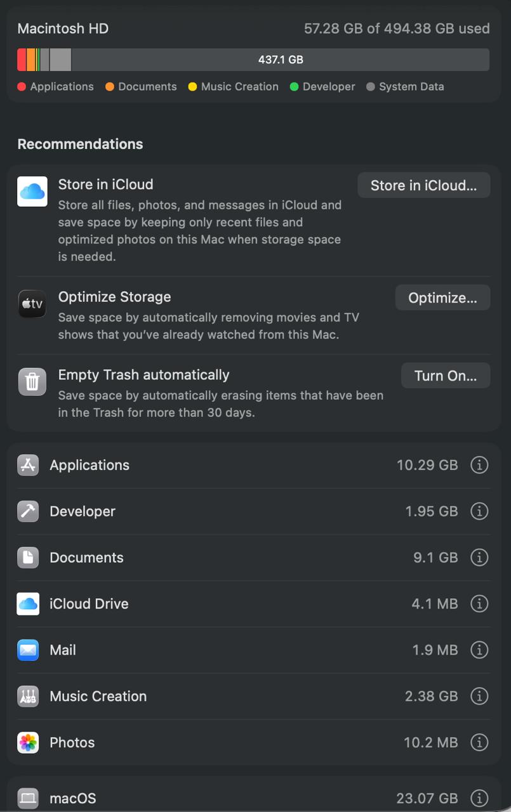The image size is (511, 812).
Task: Show info for Developer storage
Action: (479, 511)
